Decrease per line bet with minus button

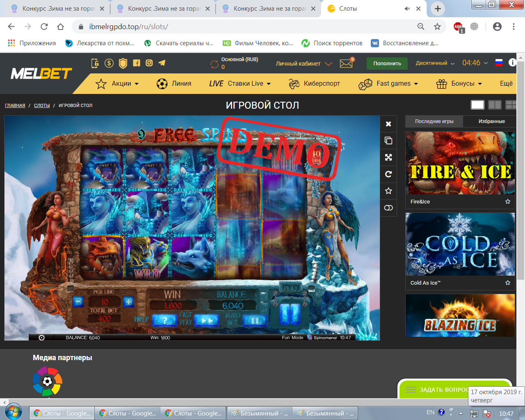point(78,302)
